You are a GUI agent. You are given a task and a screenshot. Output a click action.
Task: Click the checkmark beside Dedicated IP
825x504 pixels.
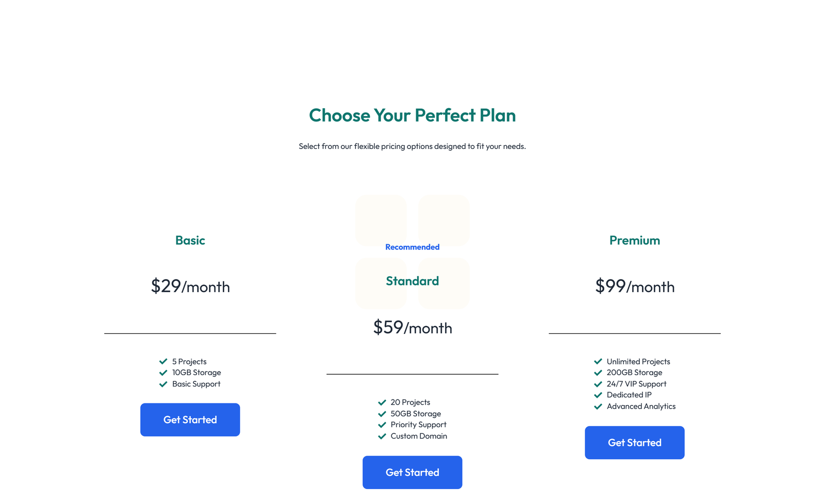(598, 395)
